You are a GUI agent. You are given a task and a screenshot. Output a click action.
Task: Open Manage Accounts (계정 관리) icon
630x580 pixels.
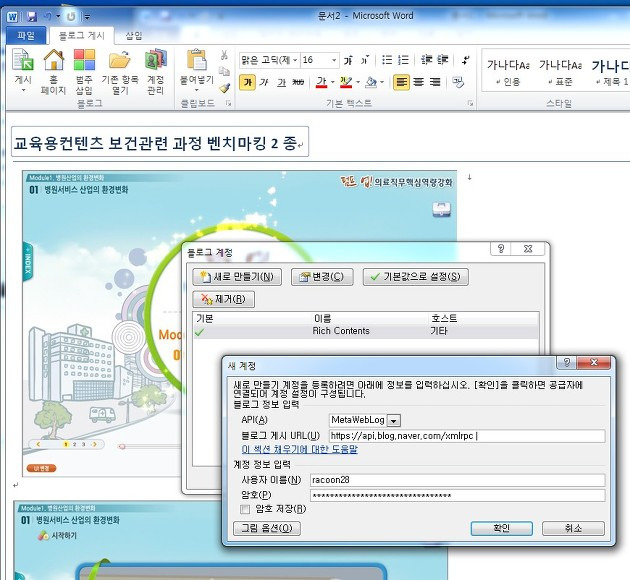tap(155, 60)
